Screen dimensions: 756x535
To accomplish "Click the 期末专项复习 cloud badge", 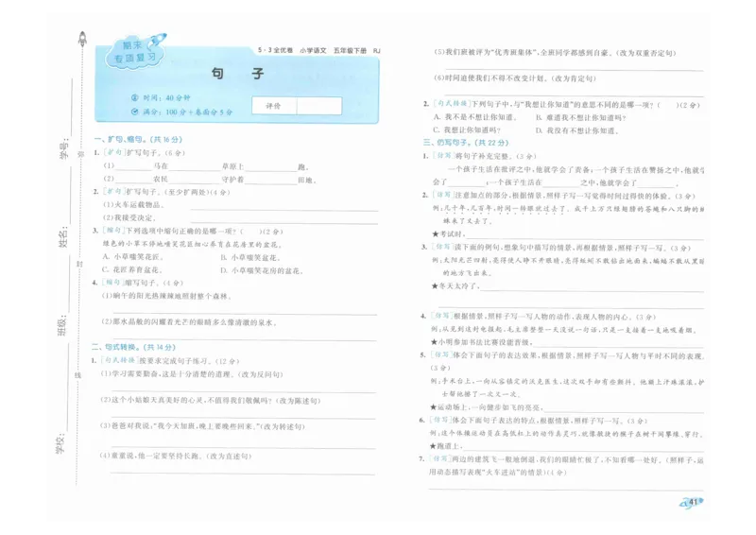I will click(x=135, y=52).
